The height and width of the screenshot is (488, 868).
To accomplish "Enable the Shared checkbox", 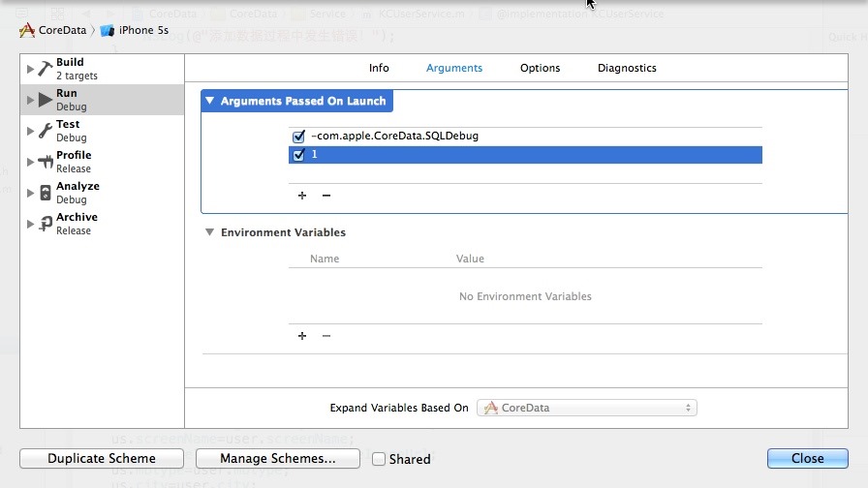I will point(379,459).
